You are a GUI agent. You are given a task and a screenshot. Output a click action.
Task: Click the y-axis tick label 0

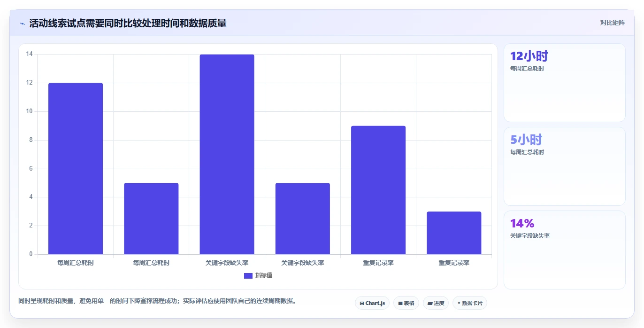tap(31, 254)
